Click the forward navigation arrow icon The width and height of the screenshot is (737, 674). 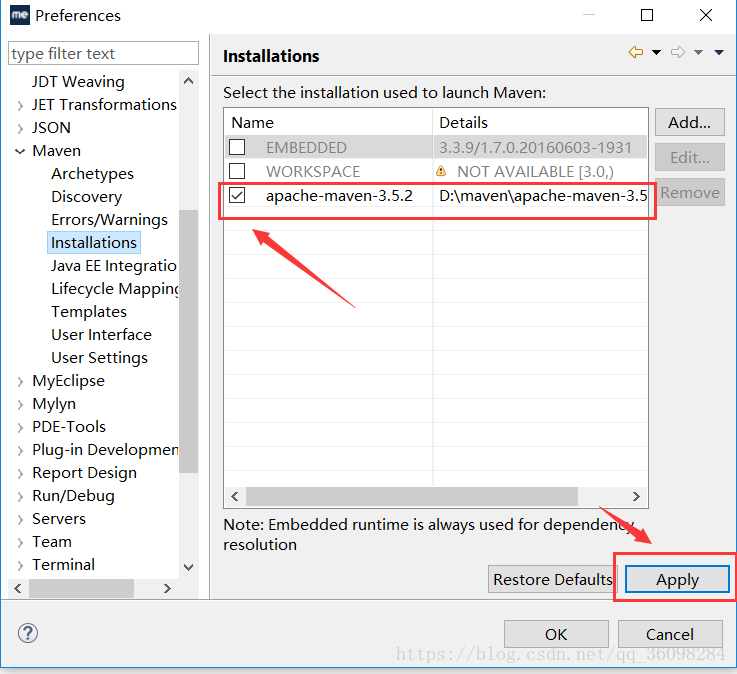coord(678,52)
